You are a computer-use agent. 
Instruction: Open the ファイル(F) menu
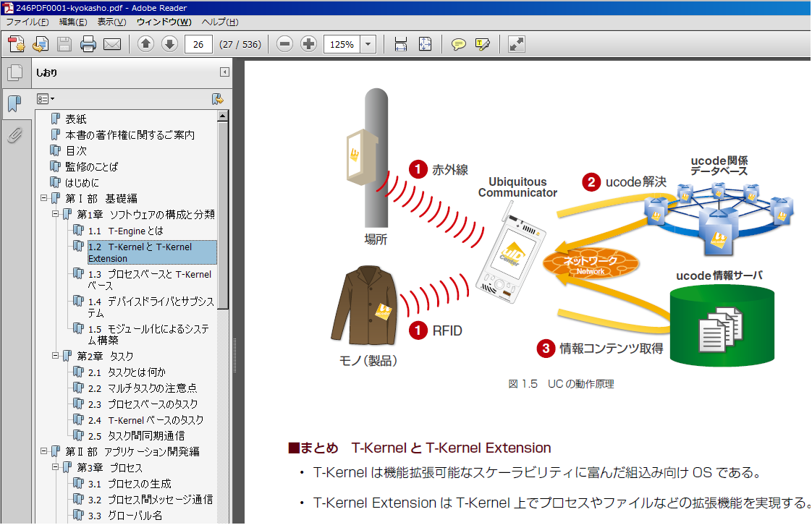pos(27,22)
